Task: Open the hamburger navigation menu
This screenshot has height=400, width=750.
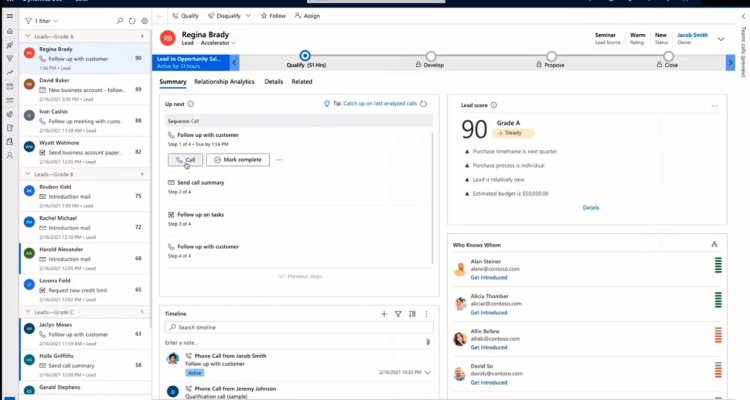Action: [x=10, y=16]
